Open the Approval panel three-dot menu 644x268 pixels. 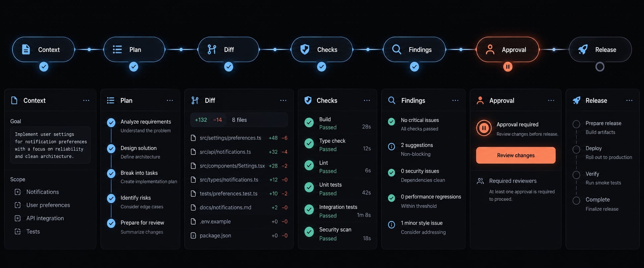pos(551,100)
